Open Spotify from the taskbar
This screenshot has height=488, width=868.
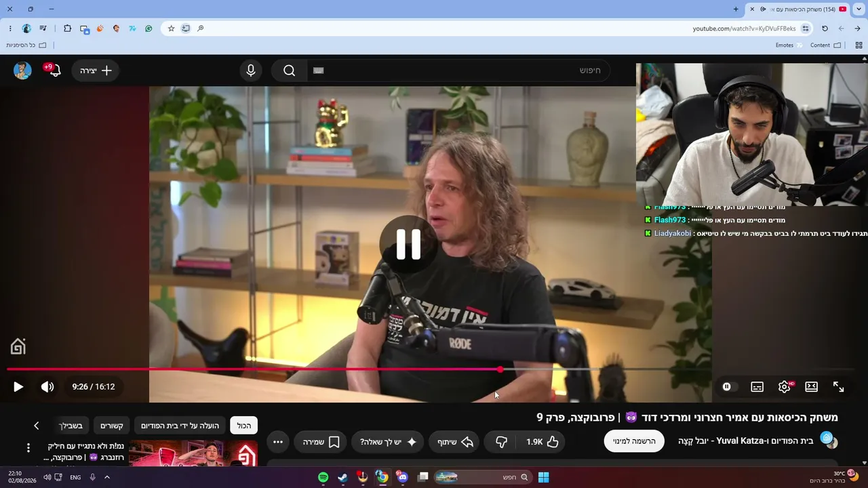tap(323, 477)
